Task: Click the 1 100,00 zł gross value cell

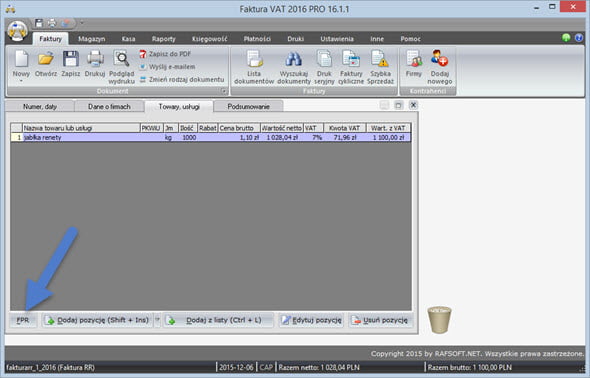Action: (x=388, y=137)
